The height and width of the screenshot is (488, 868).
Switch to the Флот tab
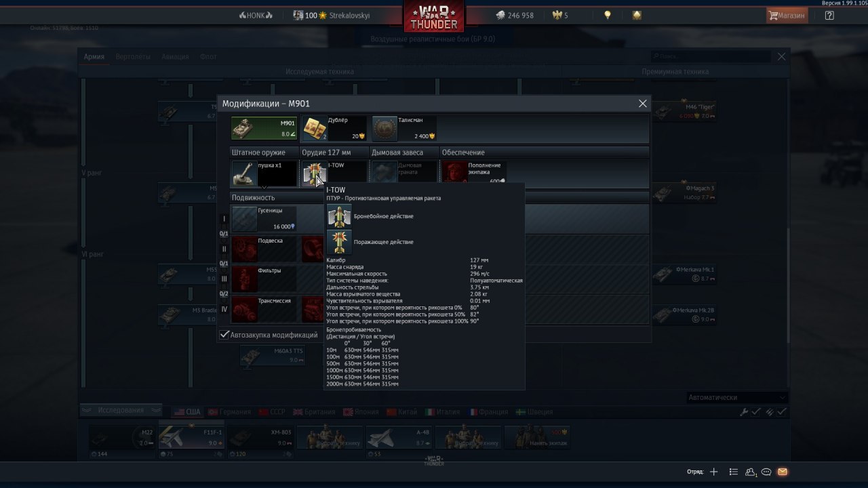[x=208, y=57]
